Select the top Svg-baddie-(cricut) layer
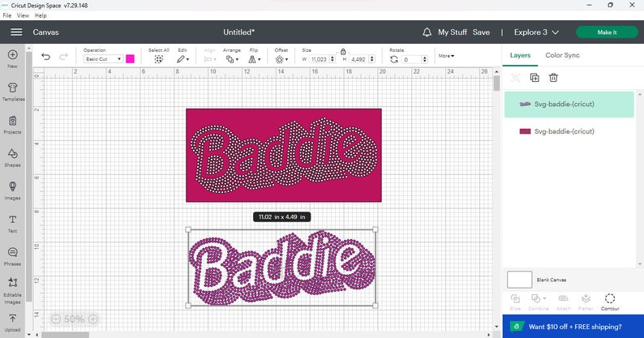Viewport: 644px width, 338px height. (x=569, y=105)
